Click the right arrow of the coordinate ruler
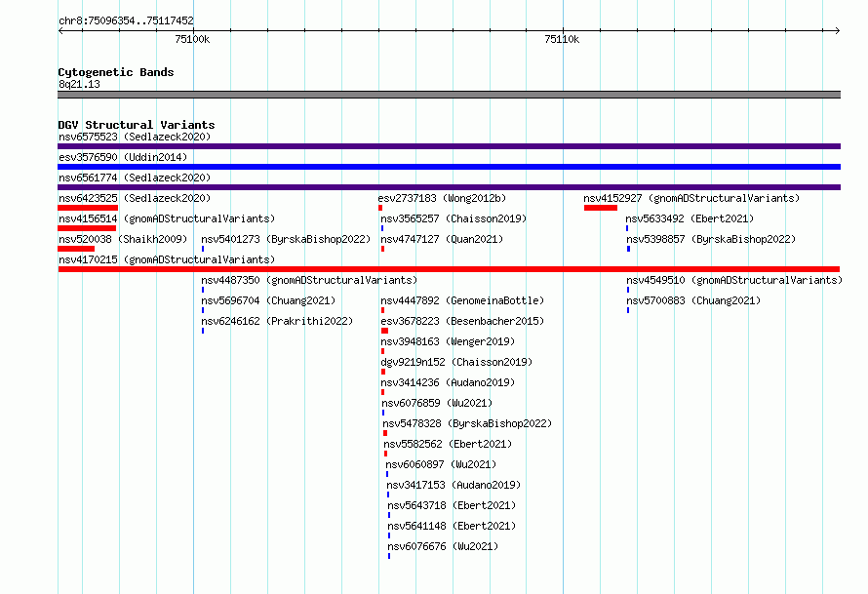 pyautogui.click(x=837, y=30)
